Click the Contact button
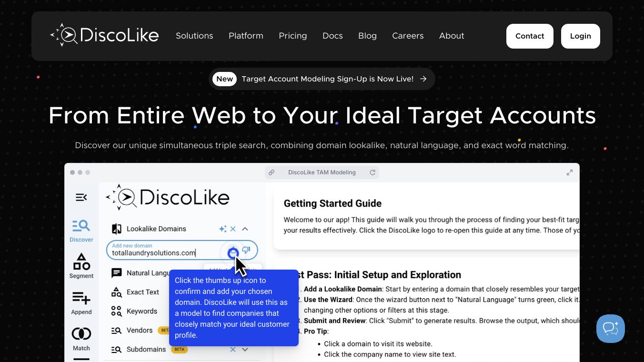This screenshot has height=362, width=644. point(530,36)
